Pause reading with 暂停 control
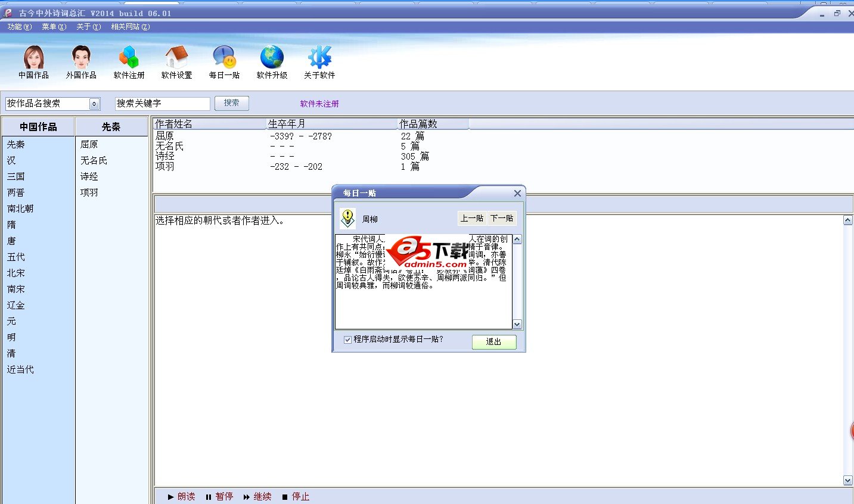This screenshot has width=854, height=504. pyautogui.click(x=219, y=496)
